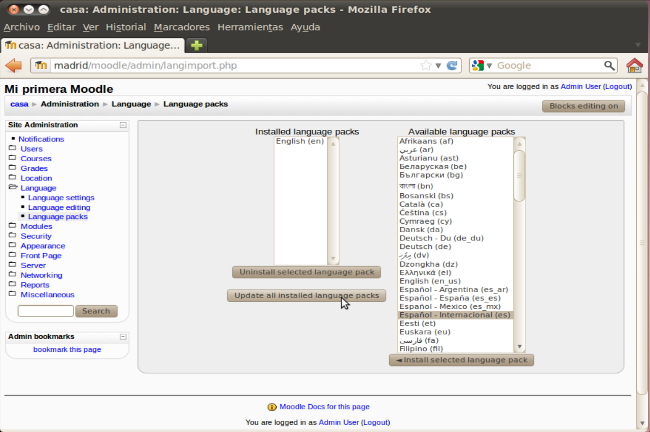The width and height of the screenshot is (650, 432).
Task: Hide the Admin bookmarks block
Action: pos(123,336)
